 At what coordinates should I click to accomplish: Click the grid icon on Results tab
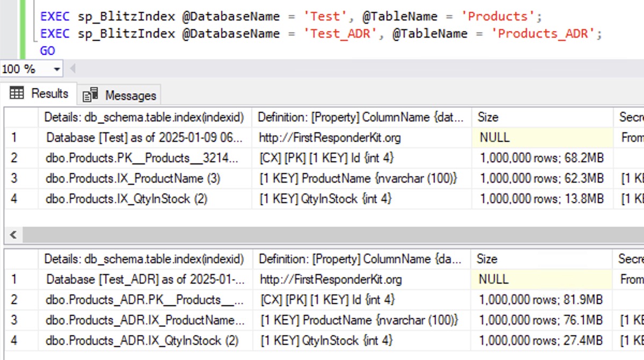point(17,93)
